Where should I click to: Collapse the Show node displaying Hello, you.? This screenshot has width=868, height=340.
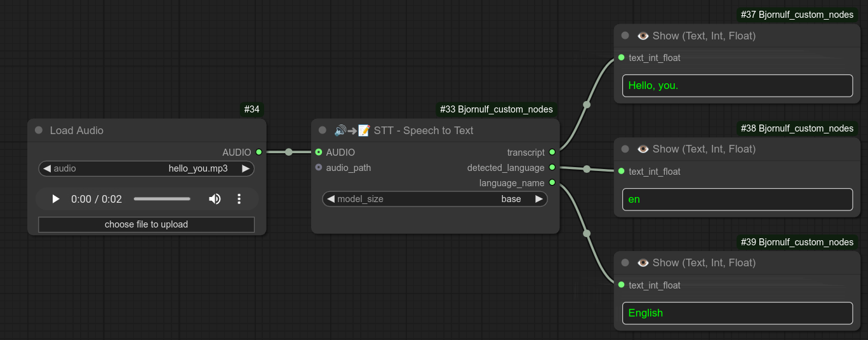[x=625, y=36]
